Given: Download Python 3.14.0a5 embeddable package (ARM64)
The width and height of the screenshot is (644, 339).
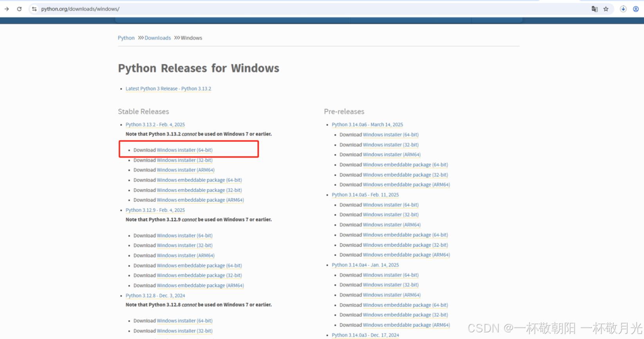Looking at the screenshot, I should pyautogui.click(x=406, y=255).
